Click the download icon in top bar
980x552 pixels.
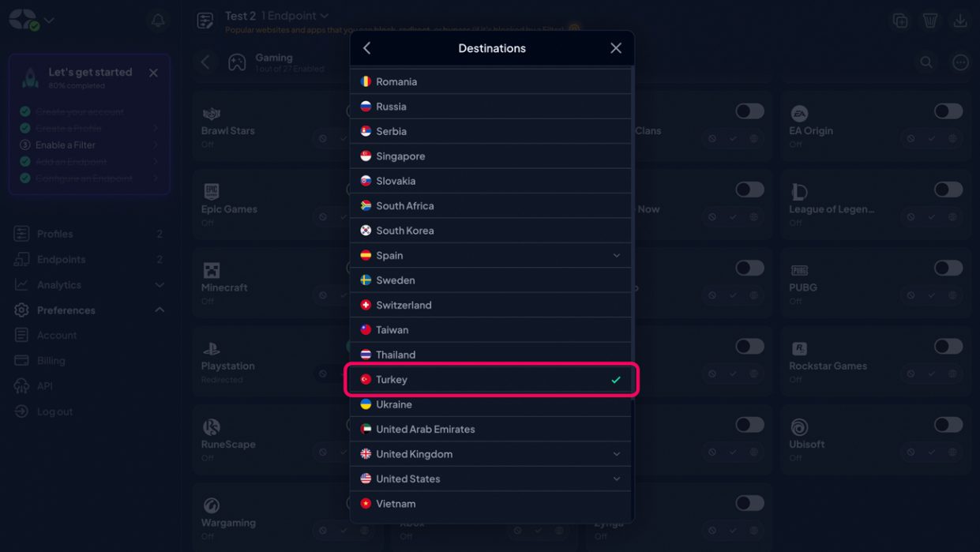click(960, 21)
